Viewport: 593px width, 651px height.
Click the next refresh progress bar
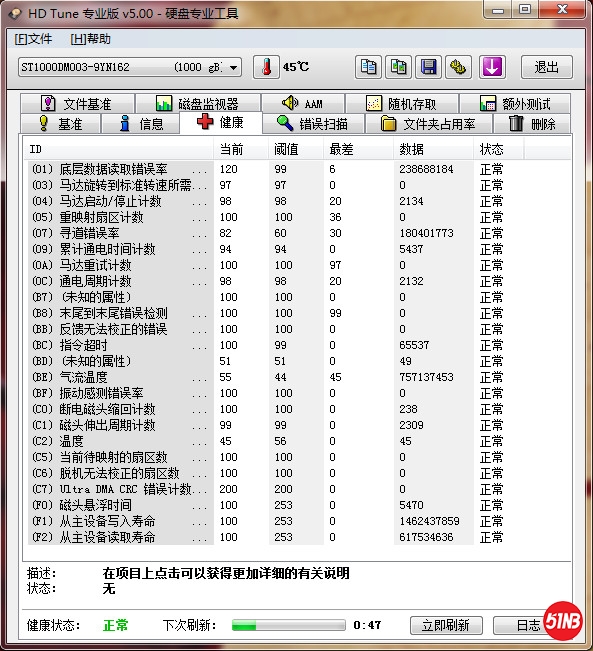[x=289, y=625]
